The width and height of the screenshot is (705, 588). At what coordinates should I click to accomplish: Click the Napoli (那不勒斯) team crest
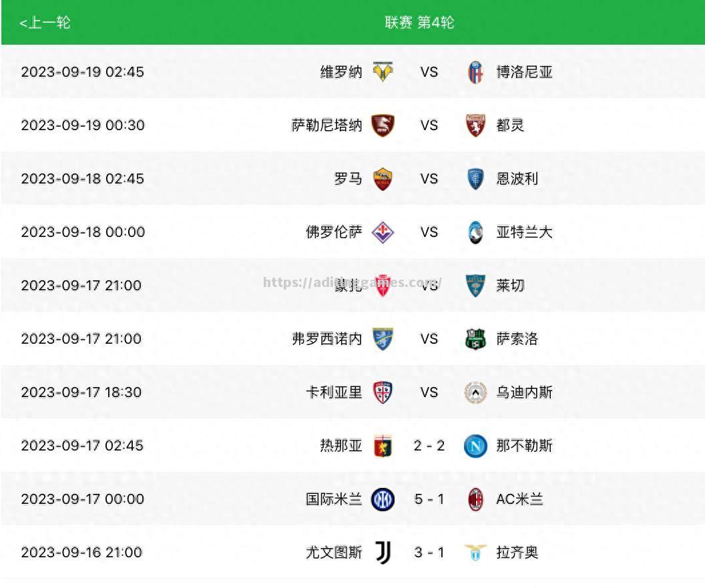tap(475, 446)
